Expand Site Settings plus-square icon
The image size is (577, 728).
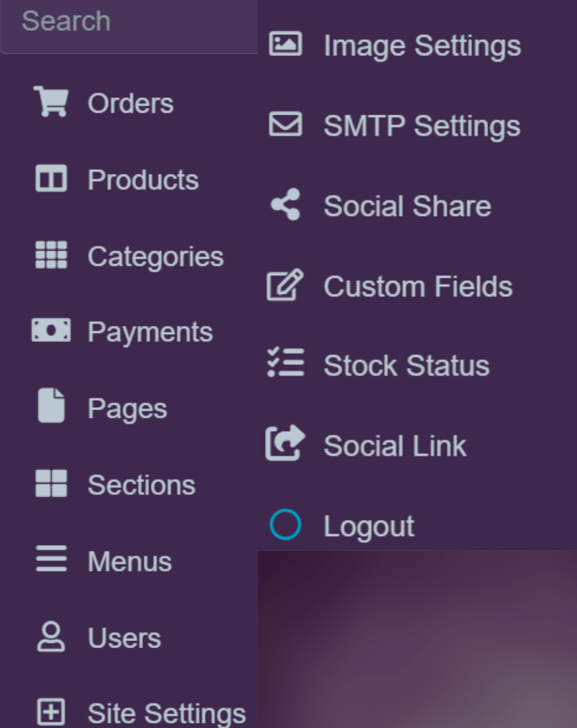[51, 711]
